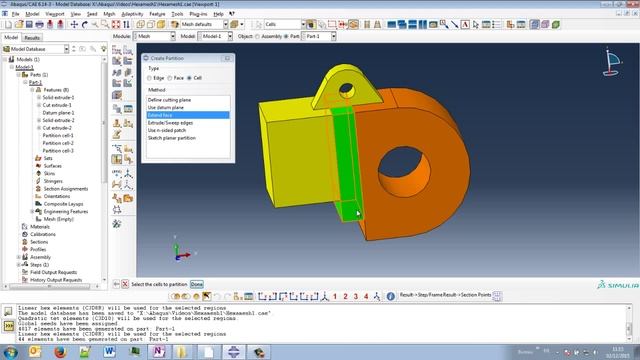Click the Partition cell tool icon
The image size is (640, 360).
click(x=117, y=159)
